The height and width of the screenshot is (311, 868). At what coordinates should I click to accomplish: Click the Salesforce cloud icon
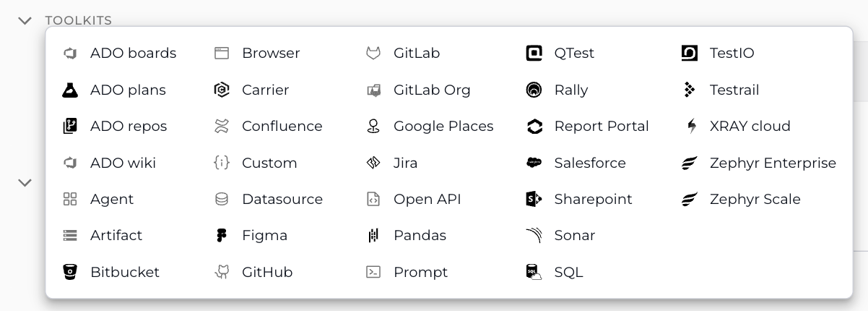534,163
